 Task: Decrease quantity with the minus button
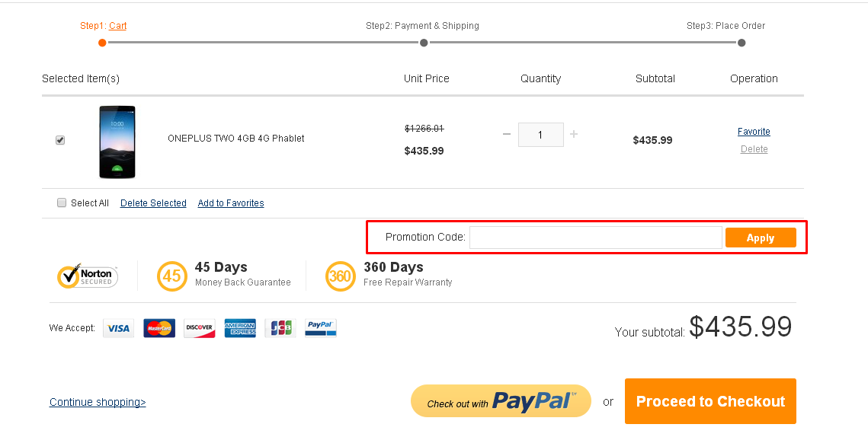(x=507, y=135)
